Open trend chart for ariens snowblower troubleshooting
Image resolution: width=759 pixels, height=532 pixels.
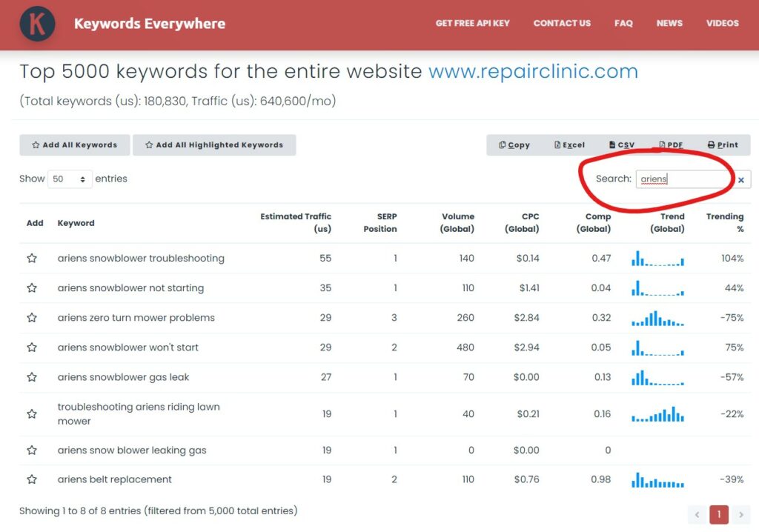pos(658,259)
